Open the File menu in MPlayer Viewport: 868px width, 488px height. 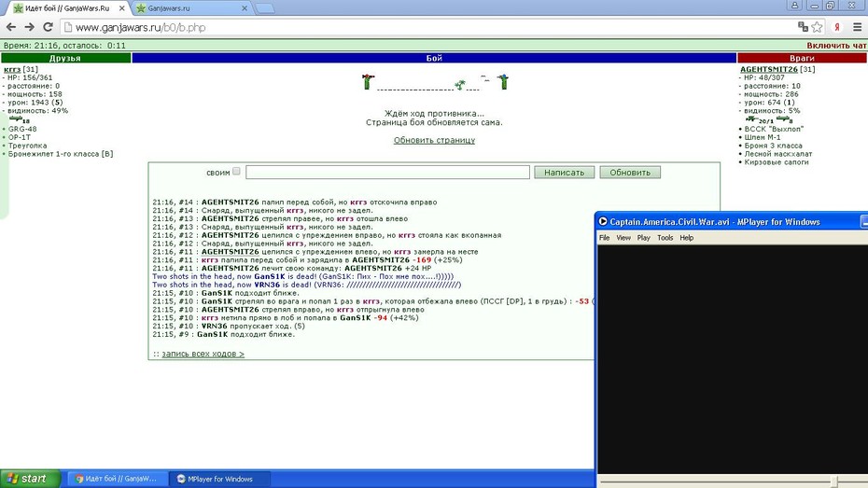tap(605, 238)
